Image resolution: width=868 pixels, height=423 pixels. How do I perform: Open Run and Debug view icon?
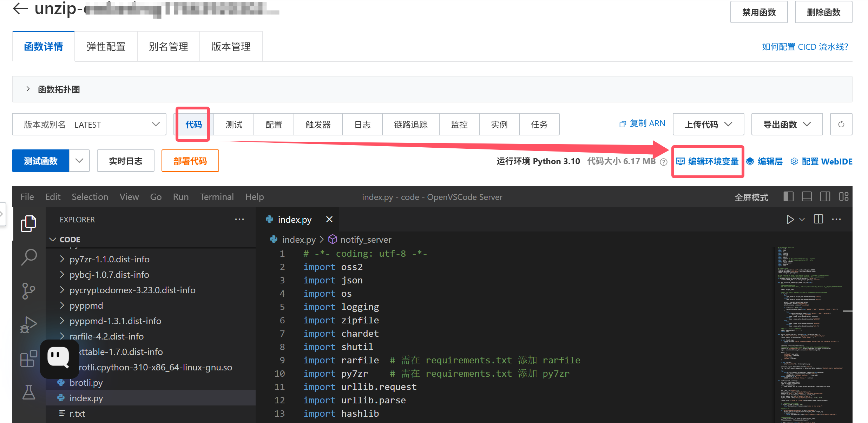29,324
